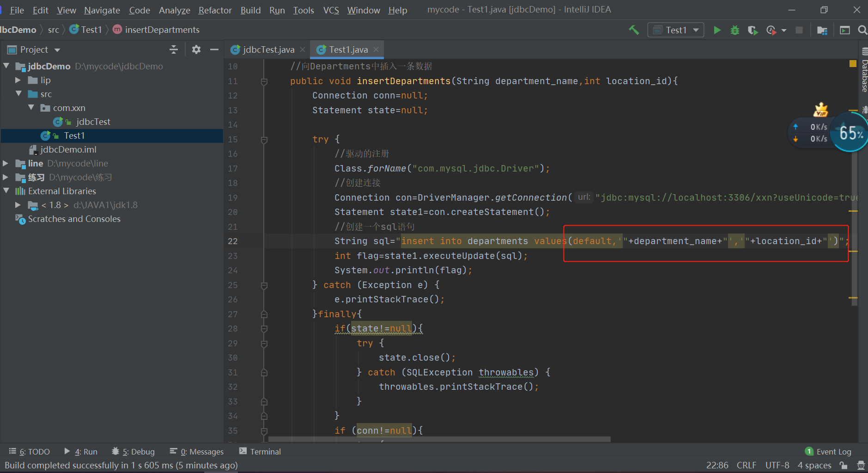Viewport: 868px width, 473px height.
Task: Select jdbcDemo.iml file
Action: point(68,149)
